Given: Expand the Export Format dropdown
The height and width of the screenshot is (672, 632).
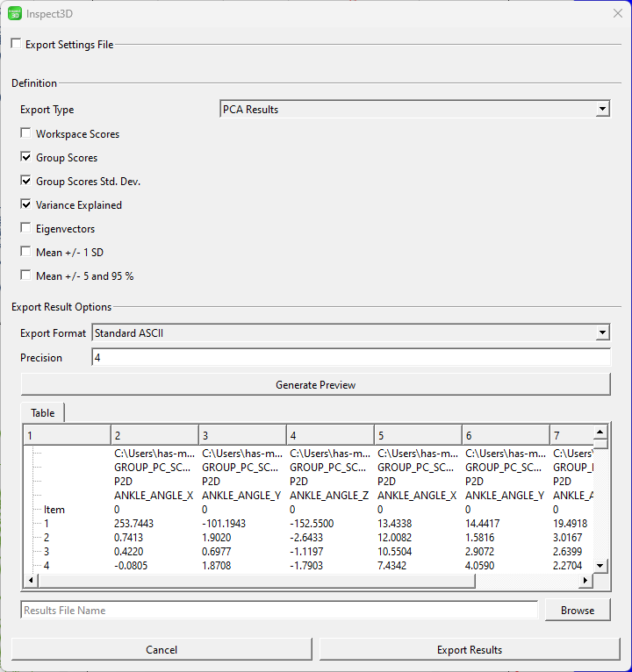Looking at the screenshot, I should pyautogui.click(x=350, y=333).
